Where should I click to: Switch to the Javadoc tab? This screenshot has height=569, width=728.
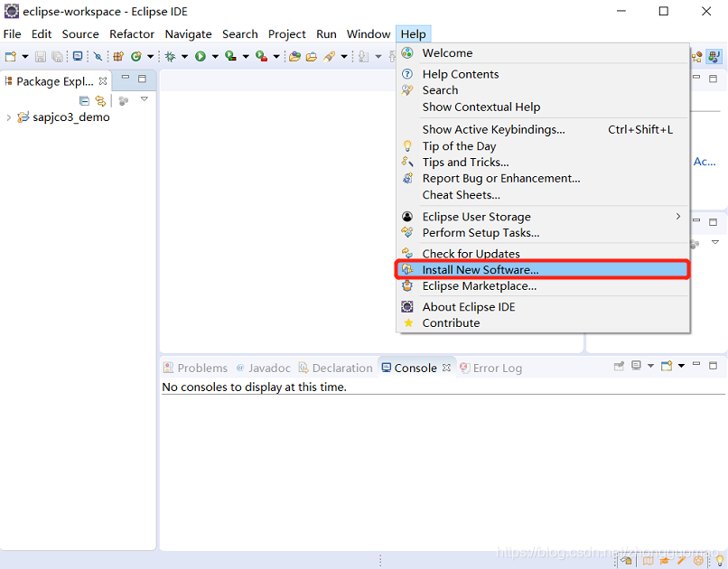(x=263, y=368)
